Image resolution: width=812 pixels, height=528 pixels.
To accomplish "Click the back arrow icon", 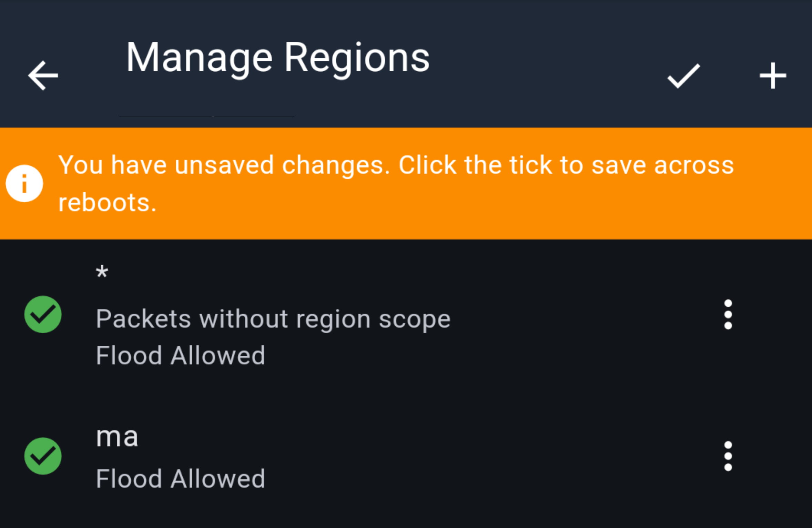I will 43,75.
